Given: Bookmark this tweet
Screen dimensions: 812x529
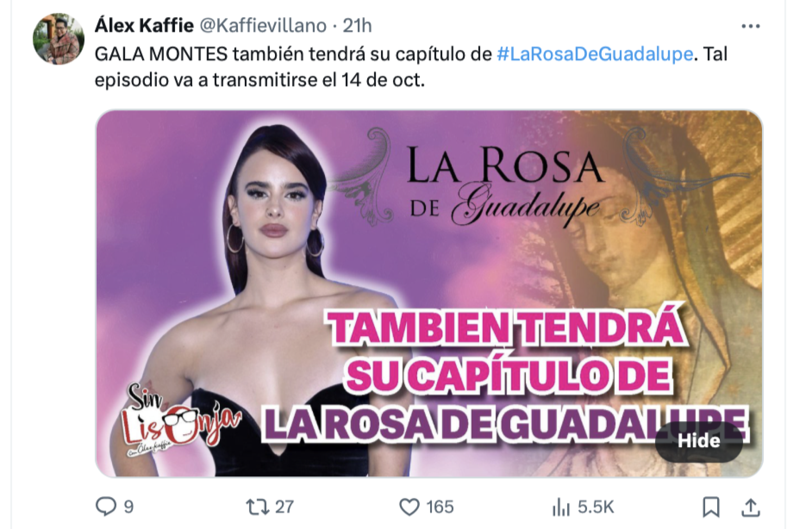Looking at the screenshot, I should coord(711,507).
